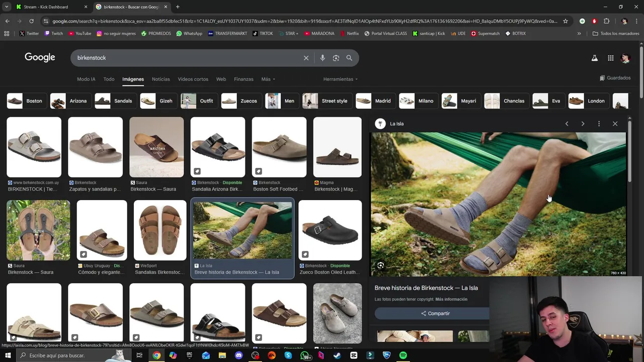Image resolution: width=644 pixels, height=362 pixels.
Task: Open Spotify from the taskbar
Action: tap(403, 355)
